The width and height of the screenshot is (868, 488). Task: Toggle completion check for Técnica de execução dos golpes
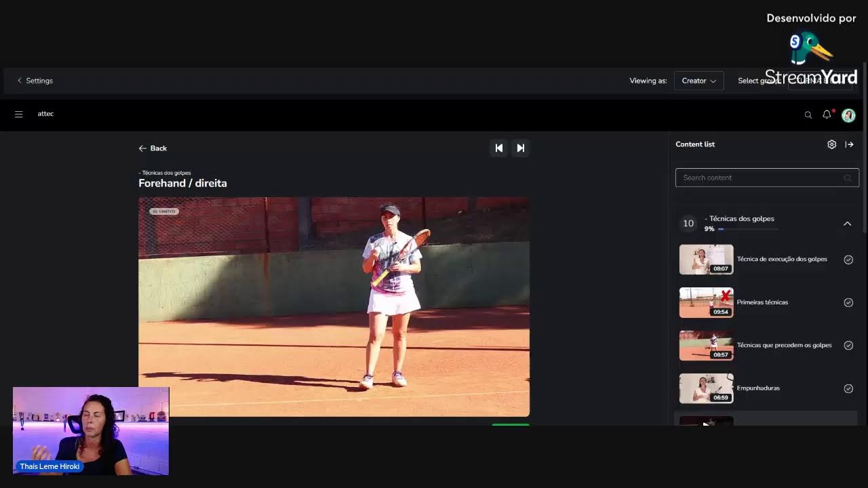(x=848, y=260)
